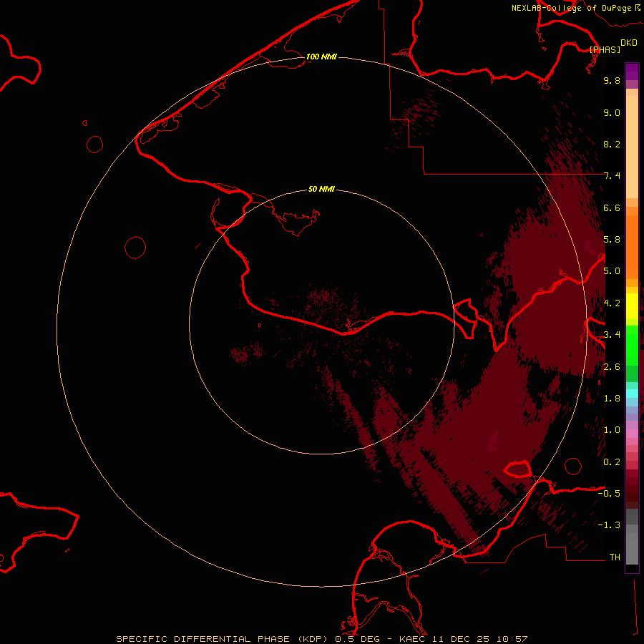The height and width of the screenshot is (644, 644).
Task: Click the DKD label above the color scale
Action: click(x=629, y=43)
